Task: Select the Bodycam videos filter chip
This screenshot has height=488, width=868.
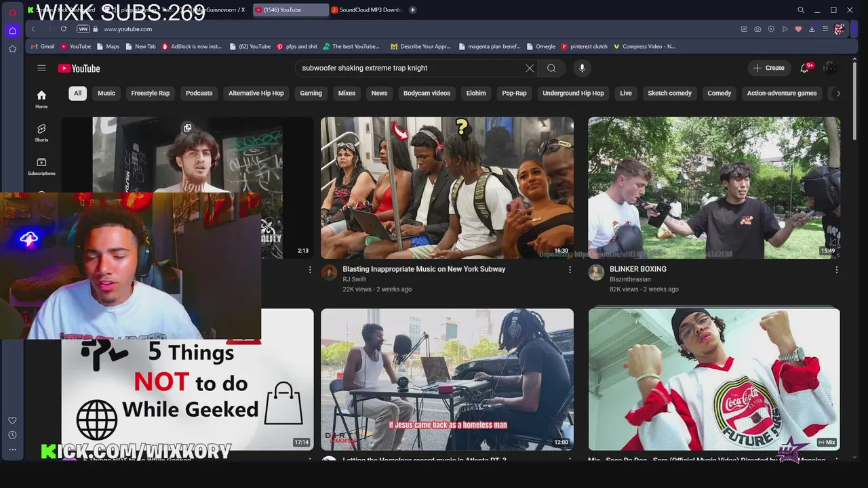Action: point(427,94)
